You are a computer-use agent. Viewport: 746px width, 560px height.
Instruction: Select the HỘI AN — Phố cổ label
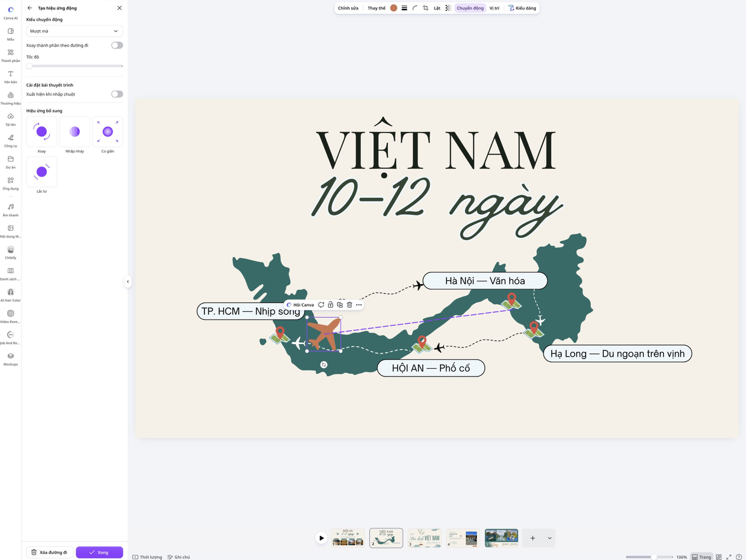point(431,368)
